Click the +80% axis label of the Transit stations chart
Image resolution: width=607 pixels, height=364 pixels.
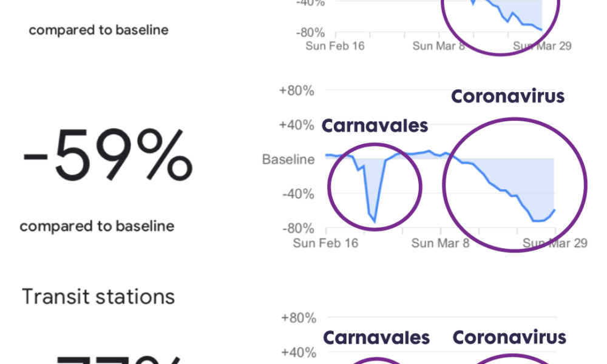pos(299,318)
